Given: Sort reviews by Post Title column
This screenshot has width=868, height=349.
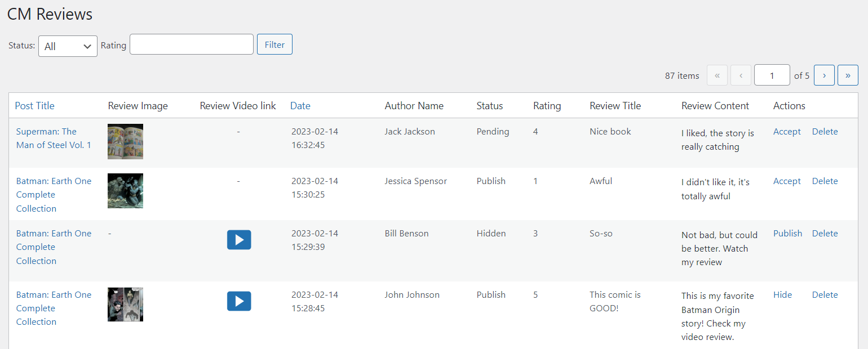Looking at the screenshot, I should [35, 106].
